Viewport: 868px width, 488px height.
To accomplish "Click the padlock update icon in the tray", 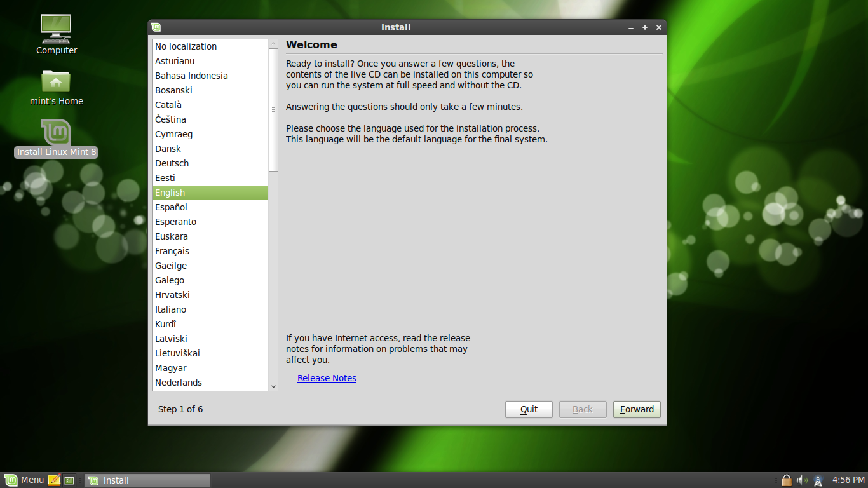I will [787, 480].
